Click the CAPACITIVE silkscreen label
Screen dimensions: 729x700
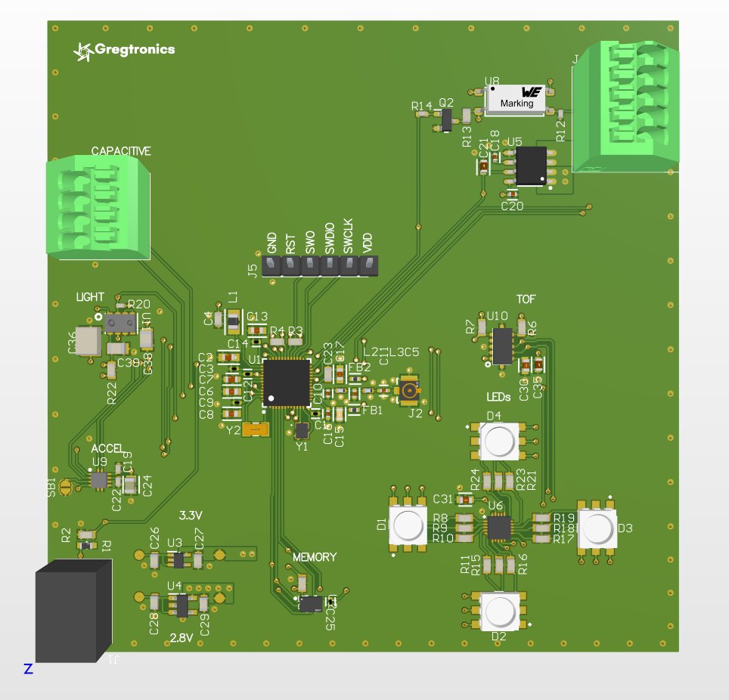121,151
